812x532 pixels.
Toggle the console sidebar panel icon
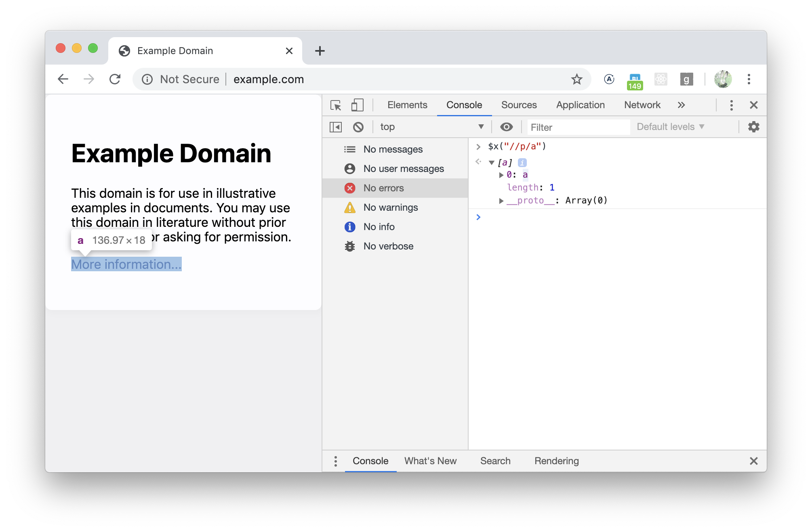tap(336, 127)
